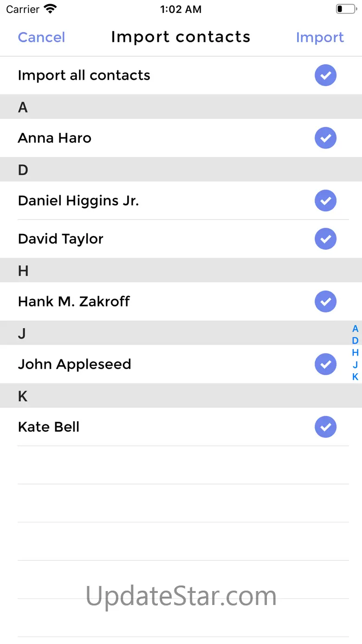
Task: Deselect Anna Haro's checkmark
Action: (325, 138)
